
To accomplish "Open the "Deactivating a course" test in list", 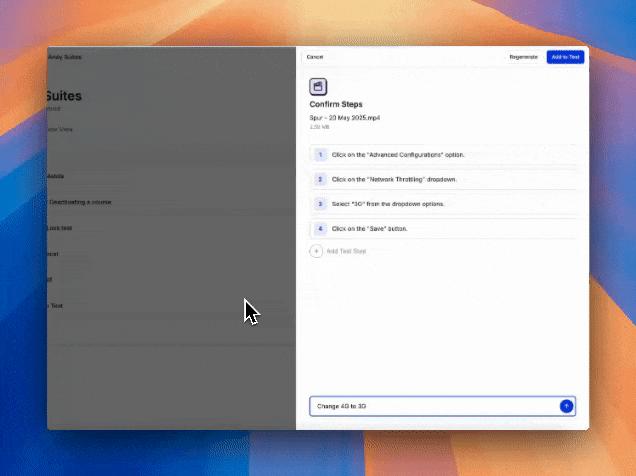I will coord(80,202).
